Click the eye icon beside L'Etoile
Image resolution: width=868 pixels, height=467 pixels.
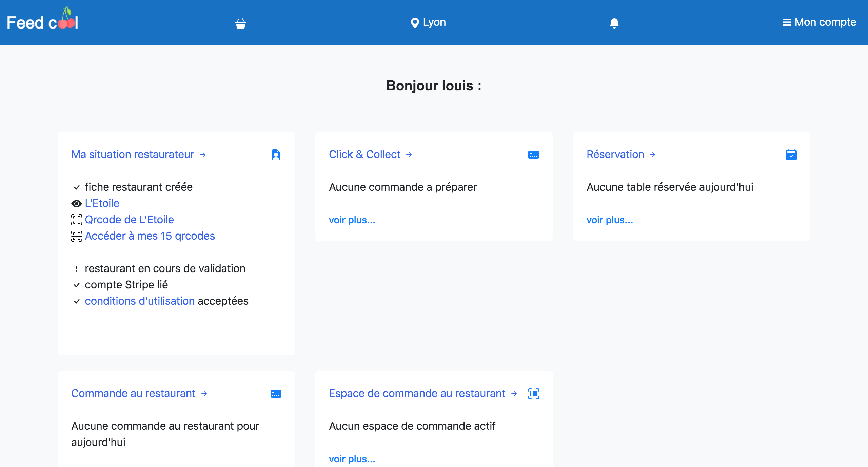pyautogui.click(x=77, y=204)
